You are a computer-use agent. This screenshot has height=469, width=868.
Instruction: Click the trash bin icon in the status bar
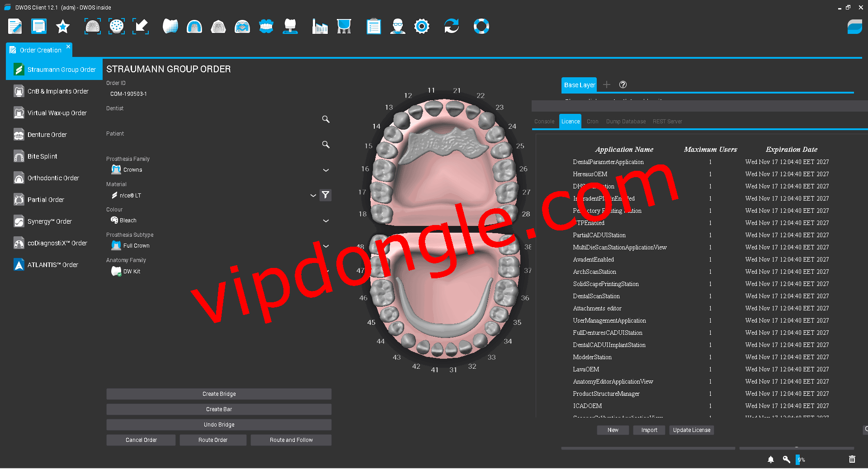[x=853, y=460]
